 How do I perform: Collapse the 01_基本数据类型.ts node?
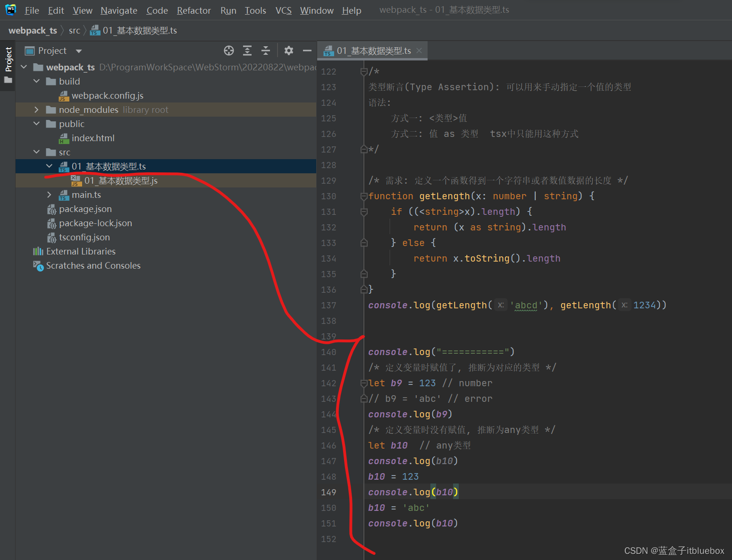(50, 166)
